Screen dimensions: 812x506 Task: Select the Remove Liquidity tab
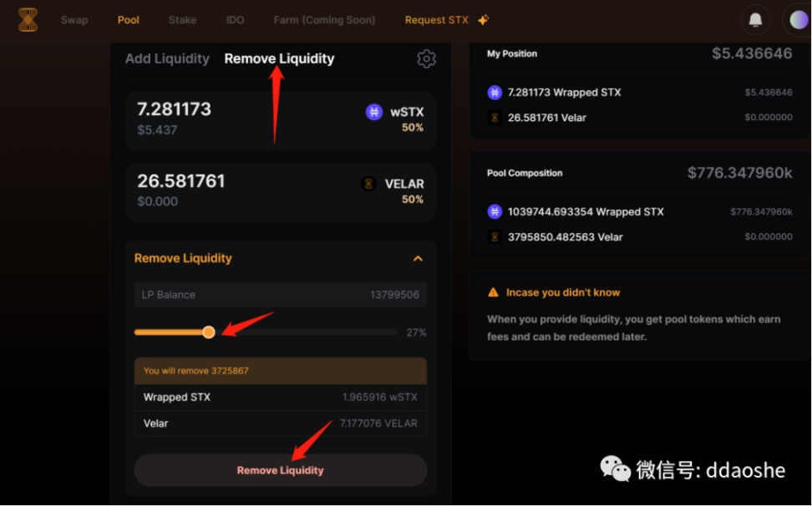[x=279, y=58]
